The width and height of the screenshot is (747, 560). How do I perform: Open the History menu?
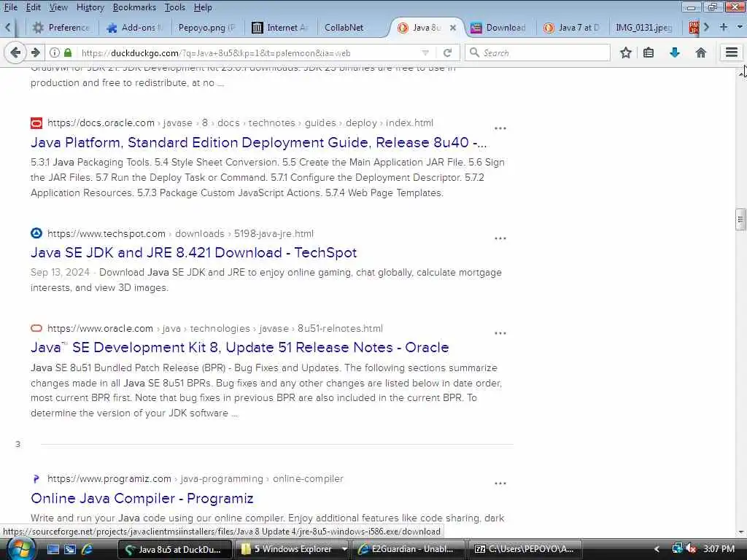point(90,7)
